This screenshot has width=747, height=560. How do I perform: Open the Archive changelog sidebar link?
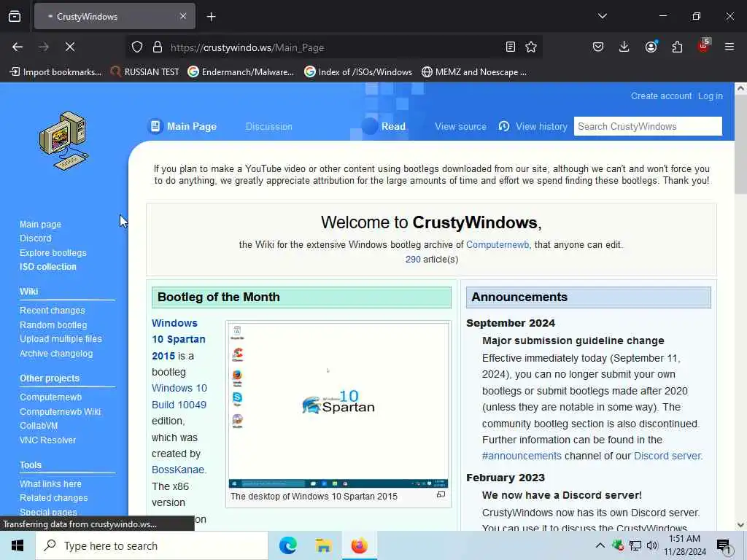point(56,354)
